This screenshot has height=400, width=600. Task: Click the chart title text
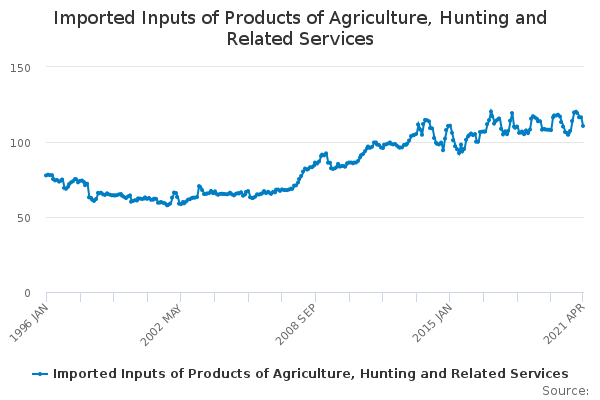(300, 28)
